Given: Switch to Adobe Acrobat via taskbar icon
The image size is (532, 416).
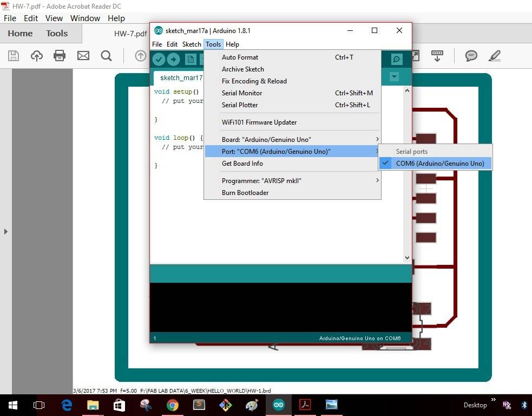Looking at the screenshot, I should click(305, 405).
